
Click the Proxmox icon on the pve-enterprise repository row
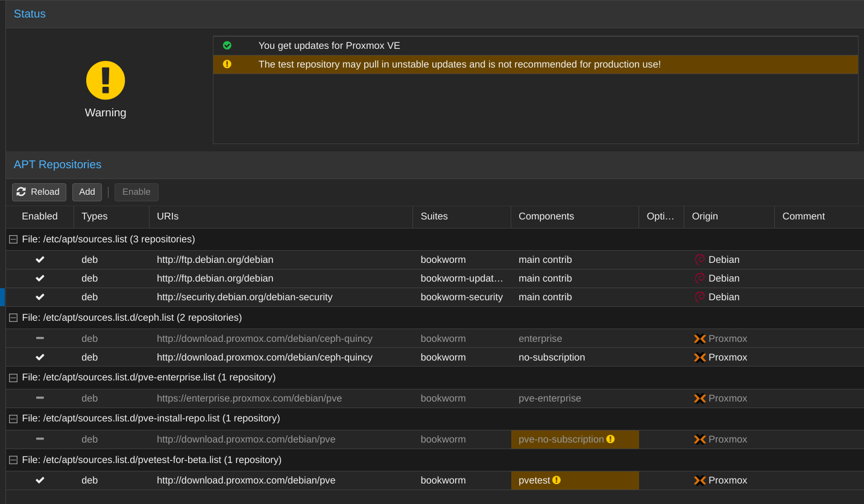pos(699,398)
